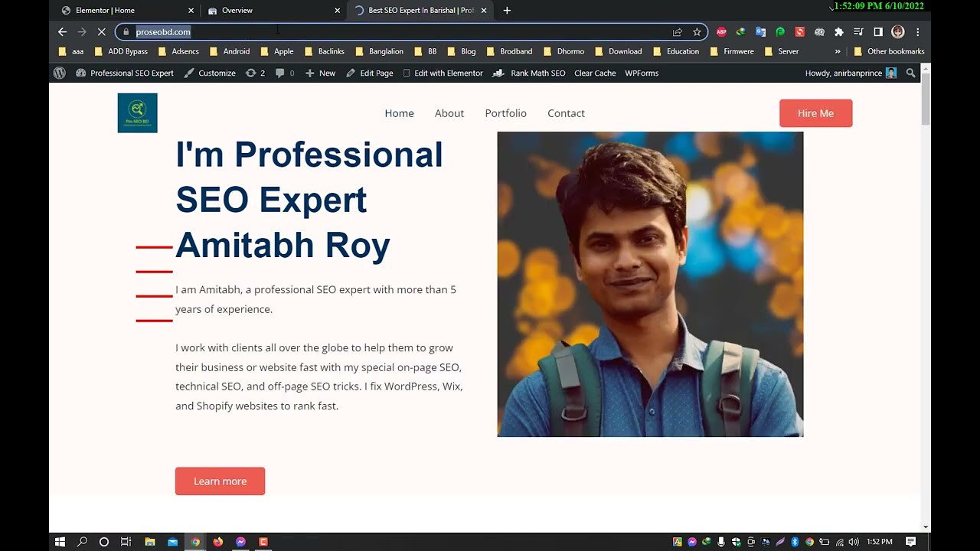Open Messenger from taskbar
The image size is (980, 551).
[x=240, y=542]
